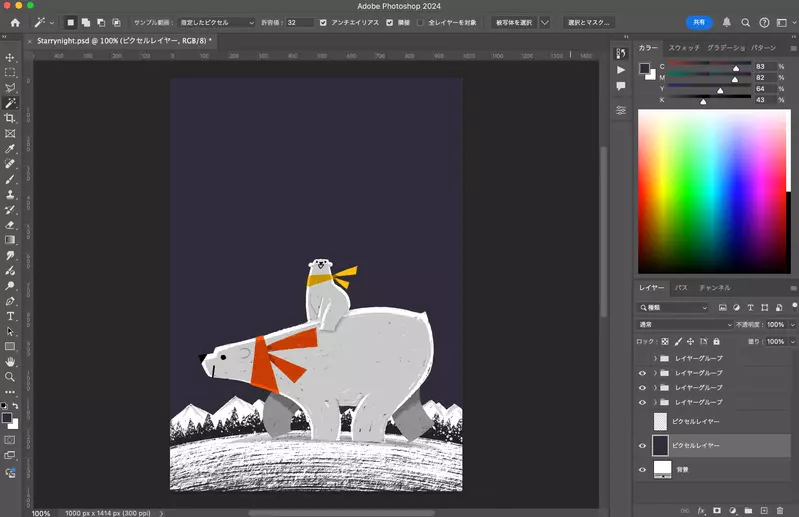Select the Hand tool
799x517 pixels.
(10, 361)
